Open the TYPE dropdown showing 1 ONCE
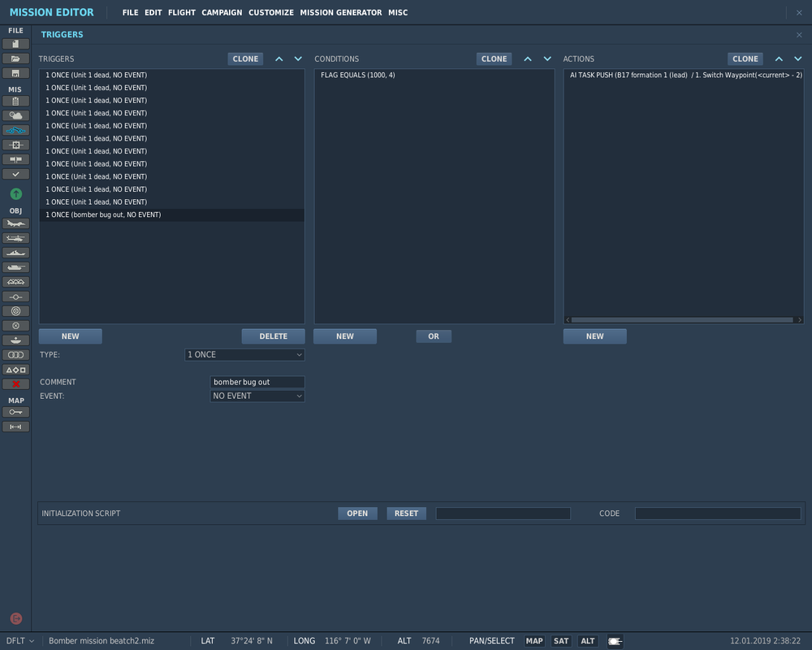The height and width of the screenshot is (650, 812). (x=244, y=354)
